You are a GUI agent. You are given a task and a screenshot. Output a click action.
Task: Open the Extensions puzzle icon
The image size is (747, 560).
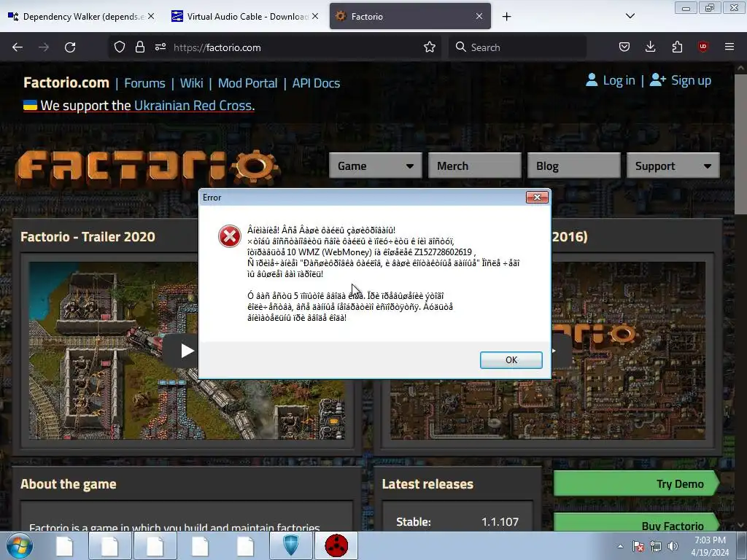tap(677, 47)
